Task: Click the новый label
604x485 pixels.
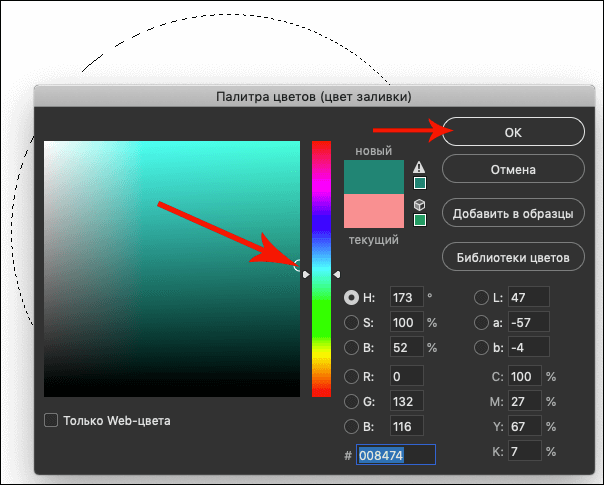Action: [x=374, y=151]
